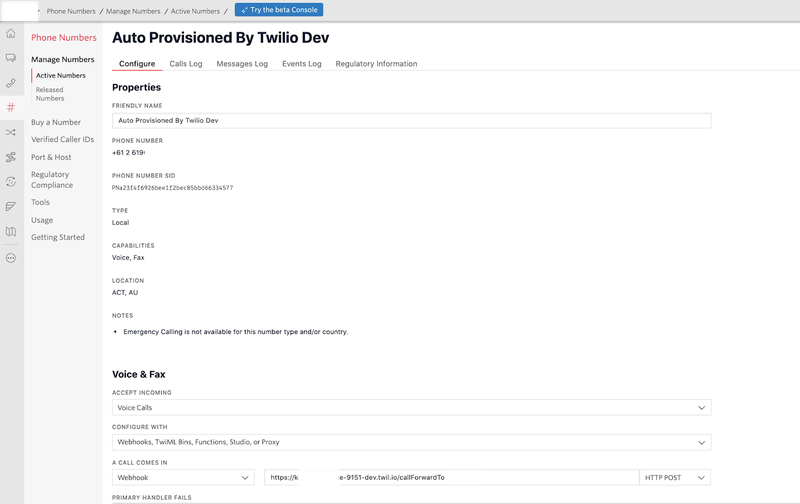Select Released Numbers in side menu
The width and height of the screenshot is (800, 504).
(x=50, y=94)
